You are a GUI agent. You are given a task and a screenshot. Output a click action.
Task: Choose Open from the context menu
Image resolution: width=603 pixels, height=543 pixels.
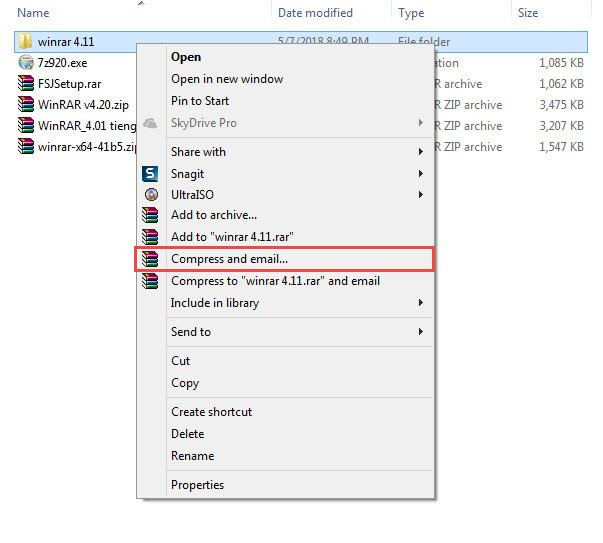[285, 57]
